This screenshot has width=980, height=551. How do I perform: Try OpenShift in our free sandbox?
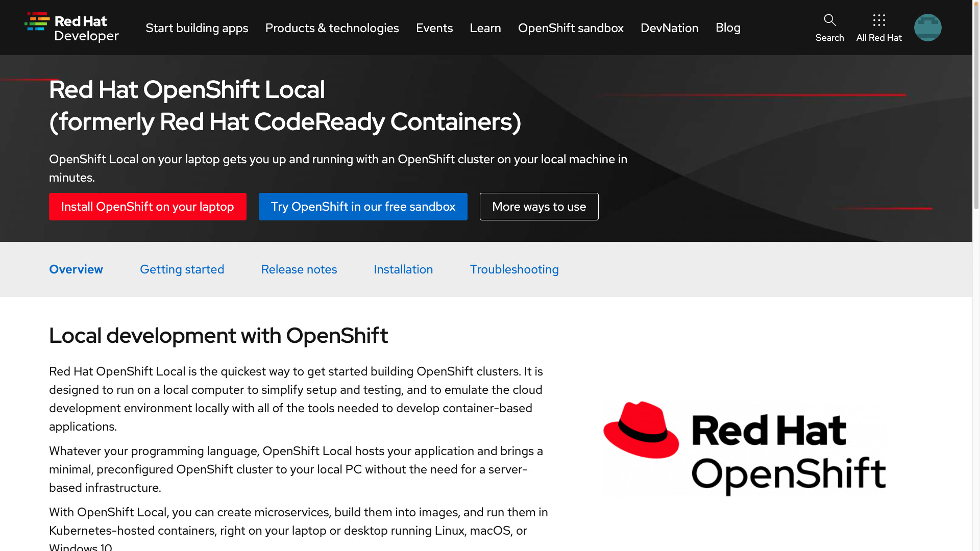[363, 207]
